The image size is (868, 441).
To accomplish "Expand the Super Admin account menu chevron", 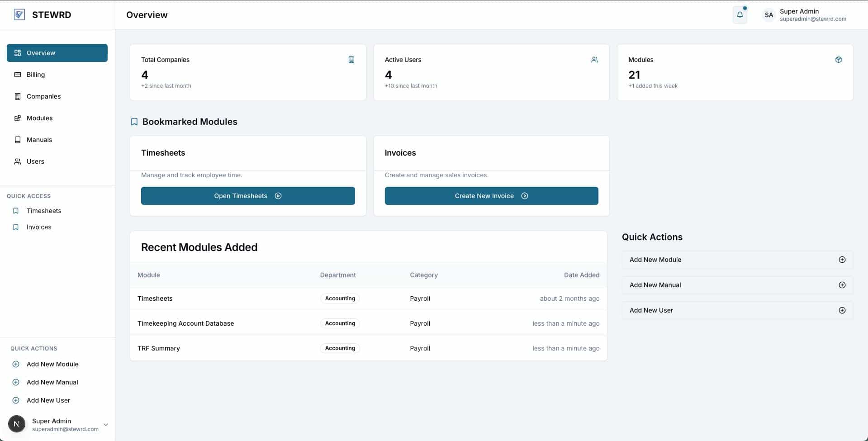I will 106,425.
